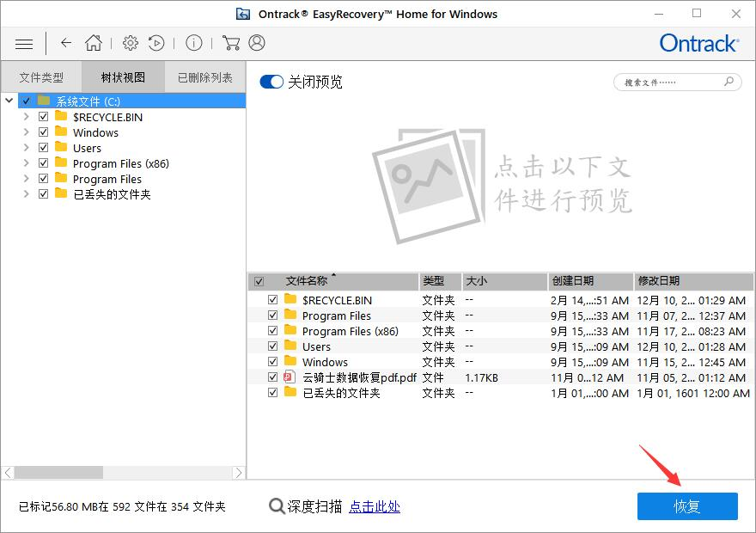The image size is (756, 533).
Task: Click the search magnifier icon
Action: pyautogui.click(x=729, y=82)
